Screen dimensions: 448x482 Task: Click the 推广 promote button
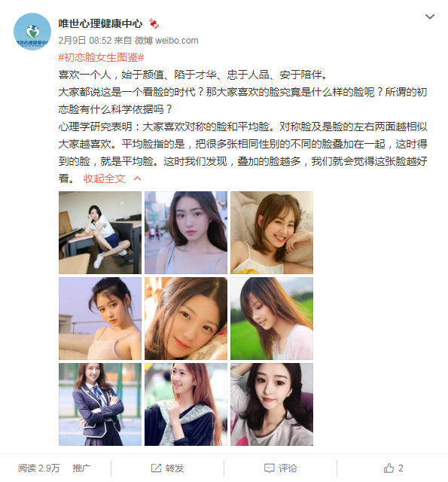[x=81, y=468]
